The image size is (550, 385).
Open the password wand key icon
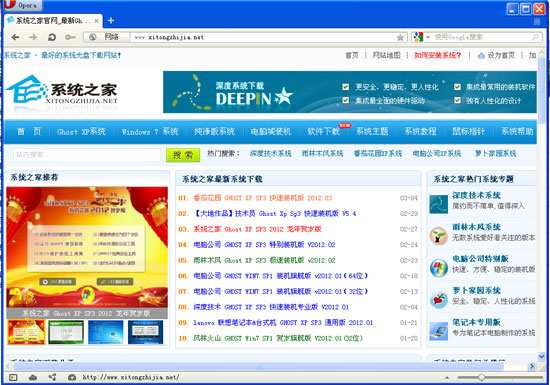pyautogui.click(x=70, y=37)
